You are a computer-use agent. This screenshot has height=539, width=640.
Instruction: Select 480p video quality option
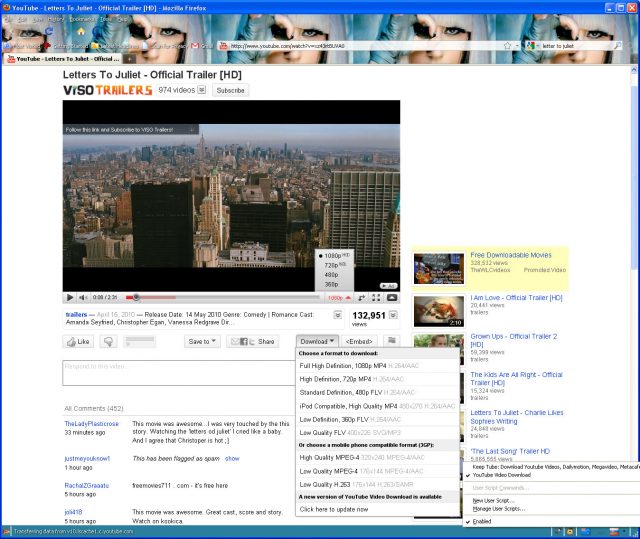[330, 275]
